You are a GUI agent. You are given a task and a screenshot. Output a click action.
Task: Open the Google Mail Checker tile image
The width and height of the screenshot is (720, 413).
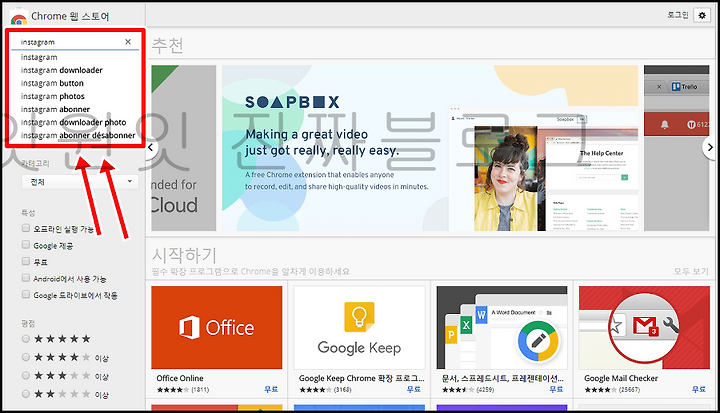pos(644,328)
